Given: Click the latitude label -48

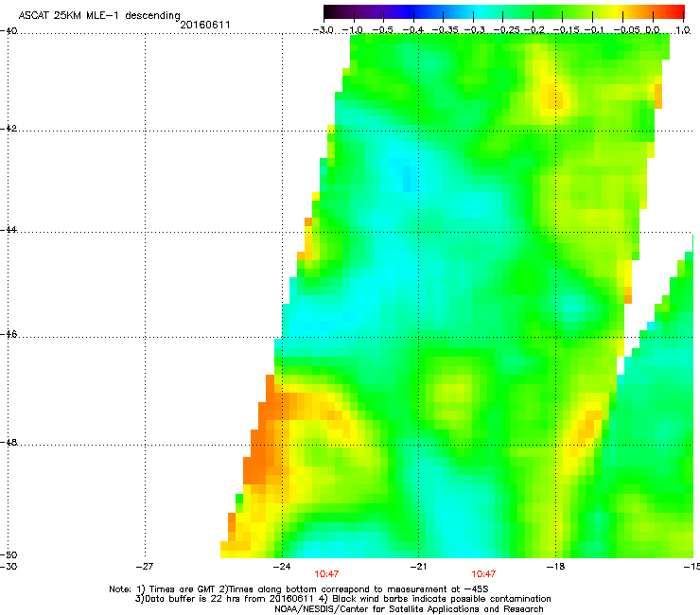Looking at the screenshot, I should pos(9,442).
